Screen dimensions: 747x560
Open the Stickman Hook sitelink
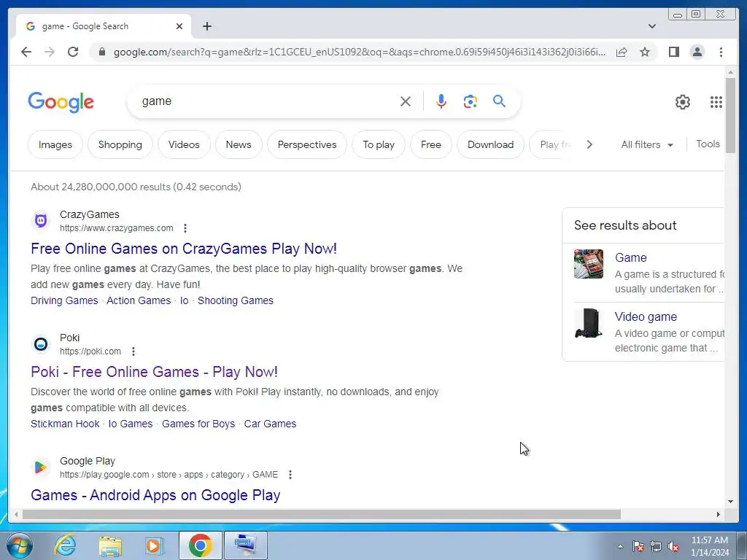pyautogui.click(x=65, y=424)
